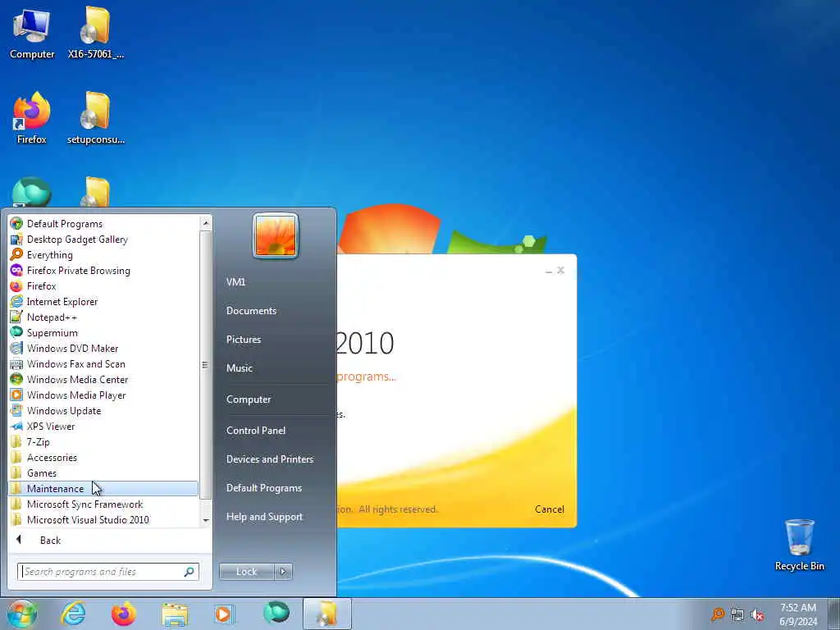The height and width of the screenshot is (630, 840).
Task: Select the Computer desktop icon
Action: [x=32, y=34]
